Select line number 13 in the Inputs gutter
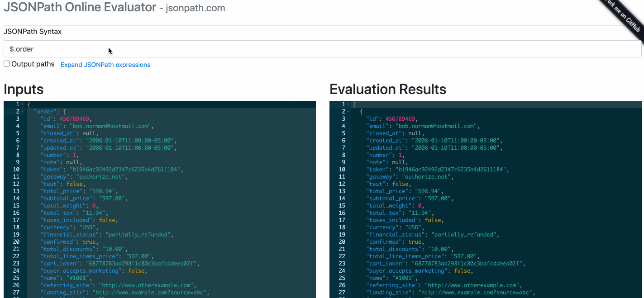644x298 pixels. [16, 191]
